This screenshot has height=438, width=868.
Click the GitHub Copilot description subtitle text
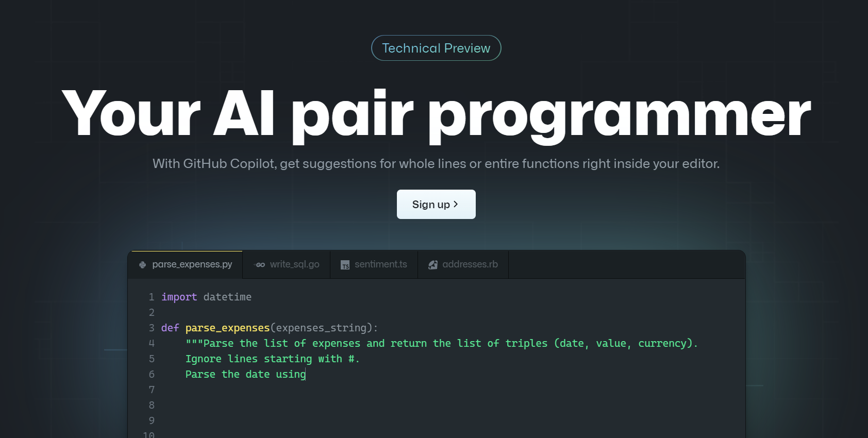(x=436, y=164)
